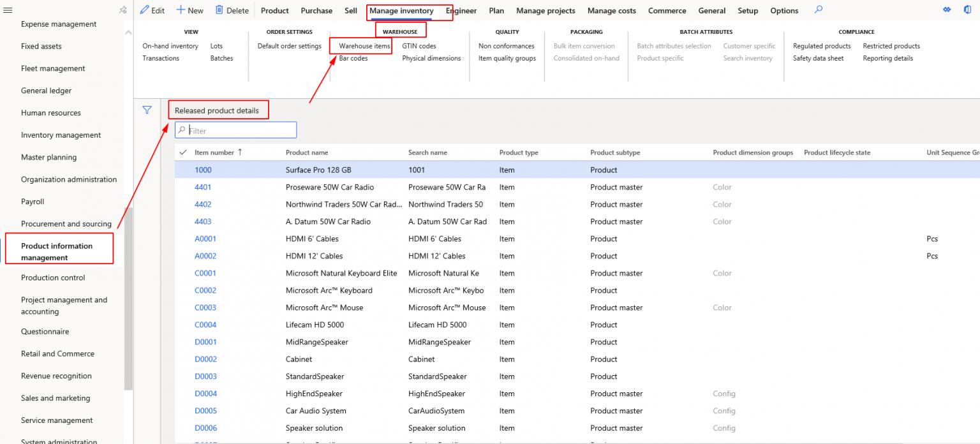
Task: Click the Power Apps diamond icon
Action: pyautogui.click(x=947, y=10)
